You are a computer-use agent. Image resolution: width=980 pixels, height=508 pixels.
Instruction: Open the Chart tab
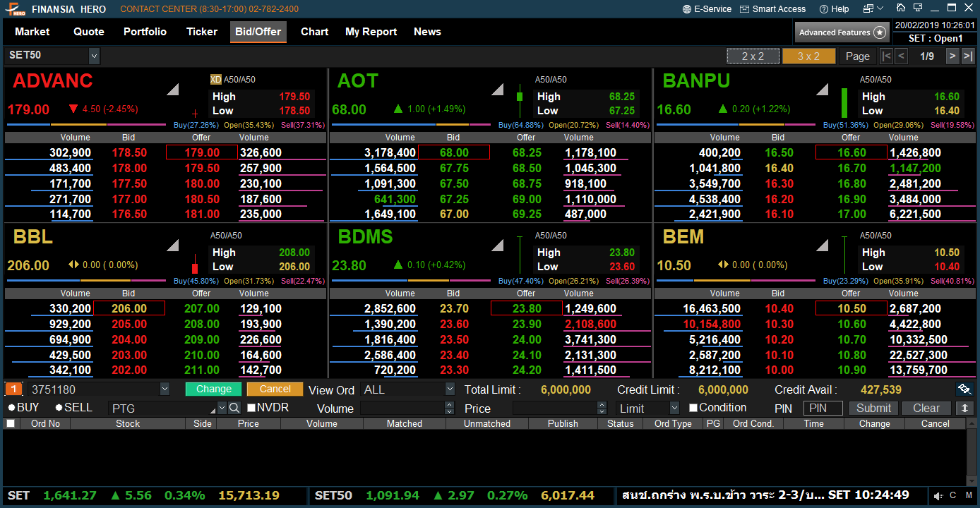pyautogui.click(x=314, y=32)
